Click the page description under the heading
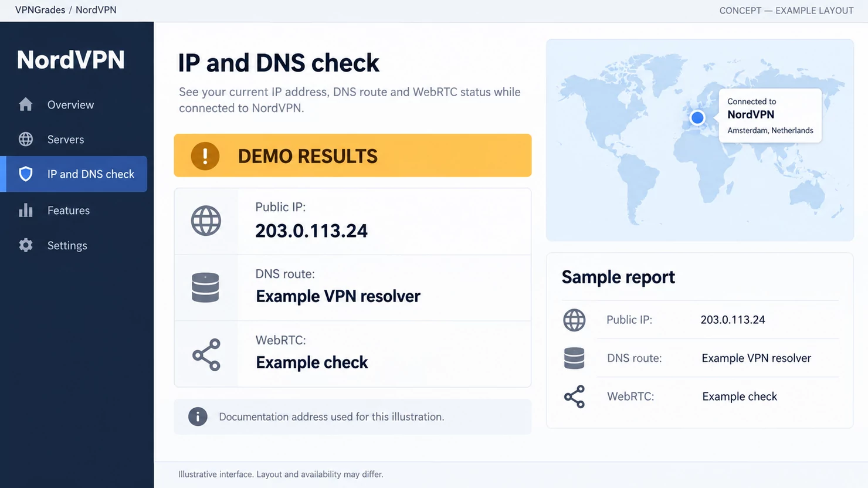 [x=350, y=100]
